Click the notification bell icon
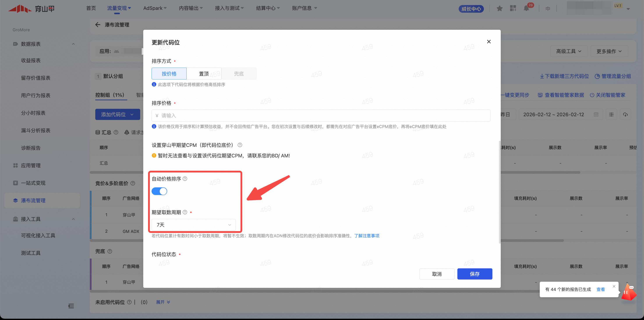 coord(526,9)
